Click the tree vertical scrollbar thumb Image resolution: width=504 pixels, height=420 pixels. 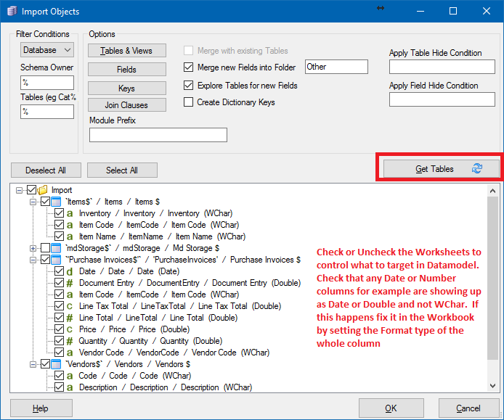(x=492, y=278)
